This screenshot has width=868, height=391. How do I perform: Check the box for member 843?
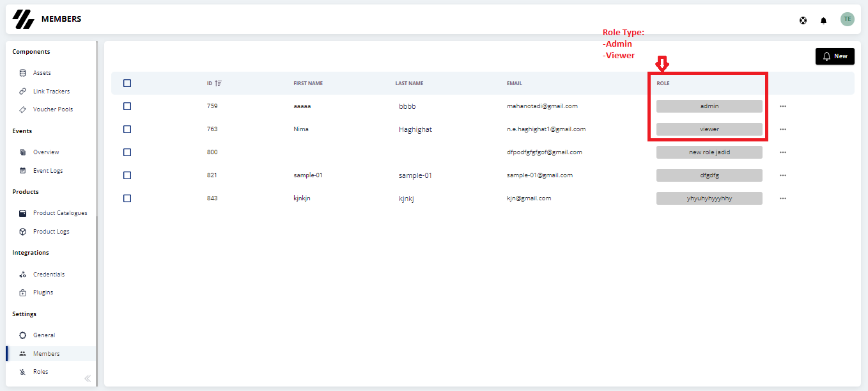[x=127, y=198]
